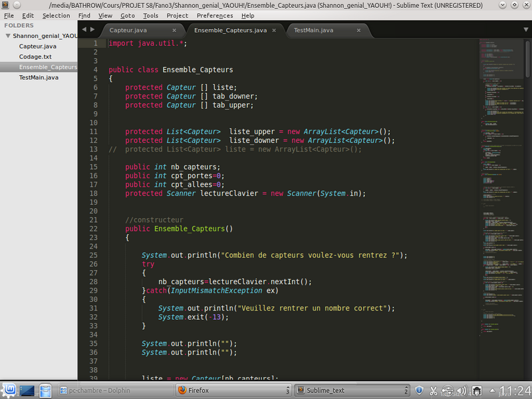Select TestMain.java in the sidebar

[39, 77]
